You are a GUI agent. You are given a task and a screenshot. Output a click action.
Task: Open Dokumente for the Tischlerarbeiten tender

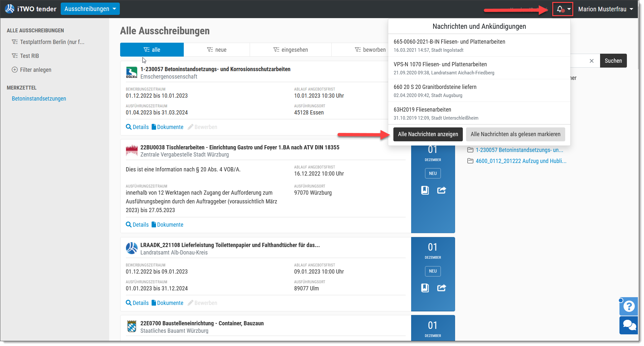(x=168, y=225)
